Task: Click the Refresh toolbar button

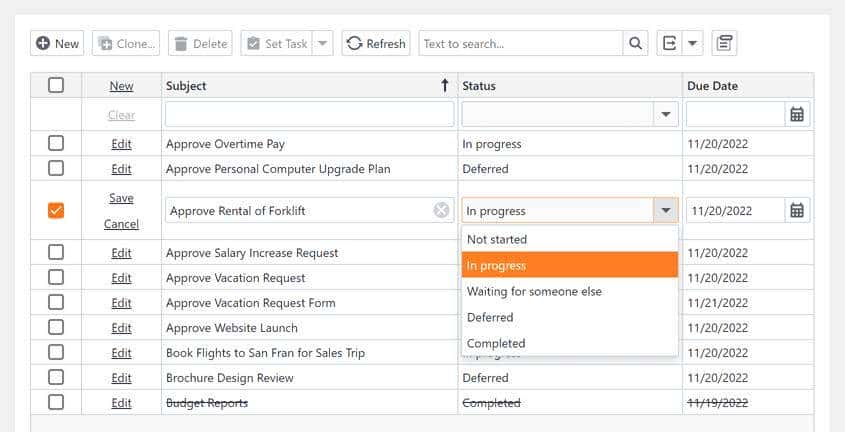Action: [376, 43]
